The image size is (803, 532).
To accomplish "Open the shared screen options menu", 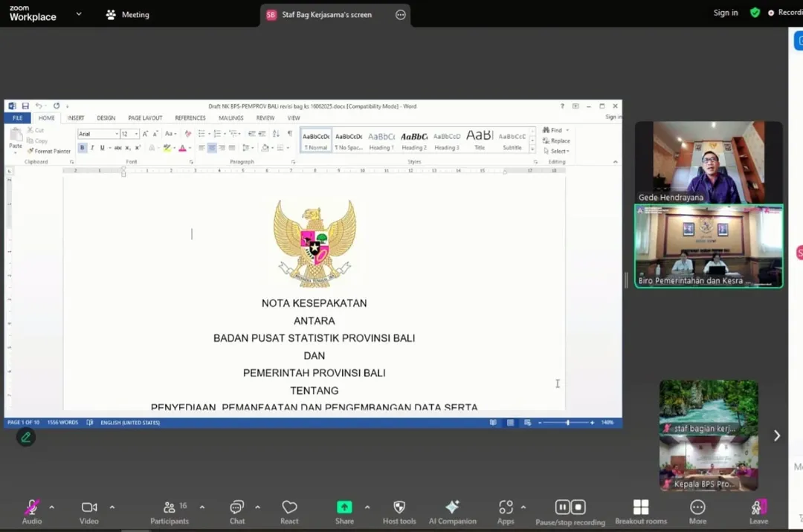I will [401, 14].
